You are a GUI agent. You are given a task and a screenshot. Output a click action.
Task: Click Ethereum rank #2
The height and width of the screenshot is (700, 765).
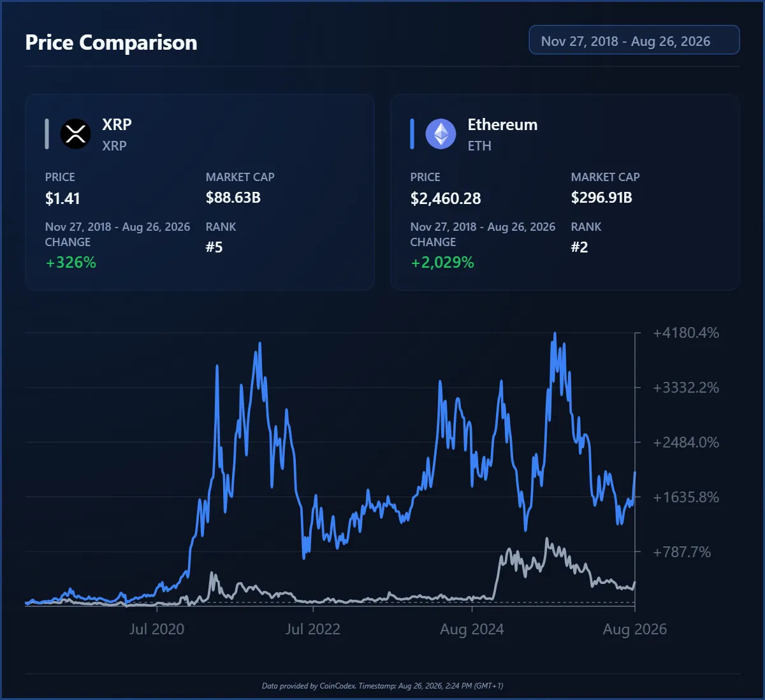coord(579,247)
